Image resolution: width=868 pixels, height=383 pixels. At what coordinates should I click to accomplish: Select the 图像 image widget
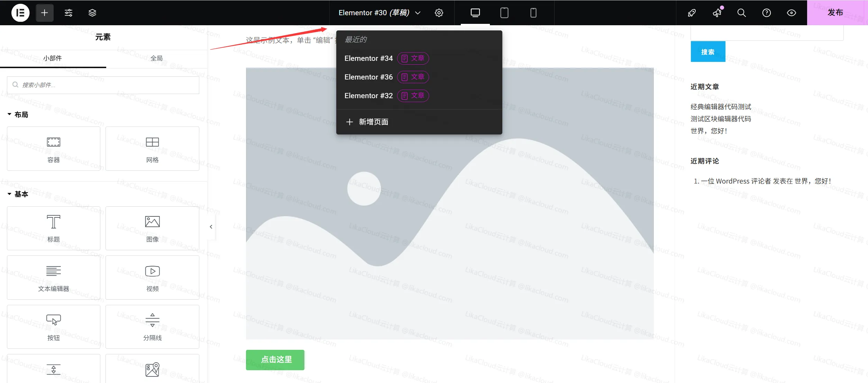click(152, 228)
